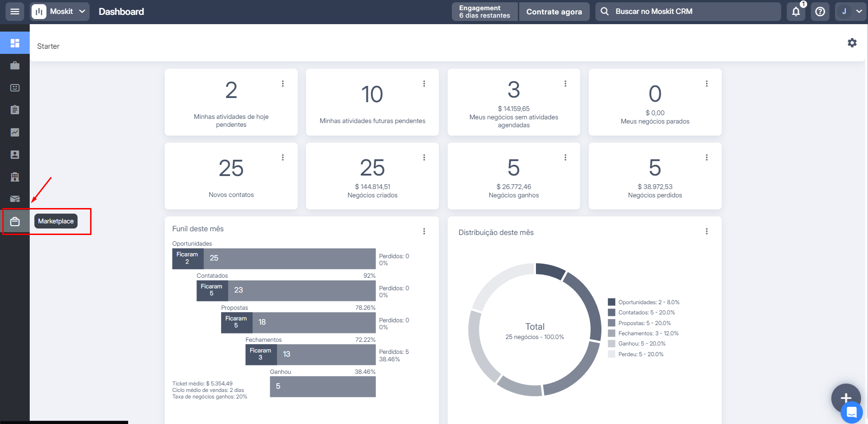Expand the user J account dropdown
The width and height of the screenshot is (868, 424).
coord(850,12)
